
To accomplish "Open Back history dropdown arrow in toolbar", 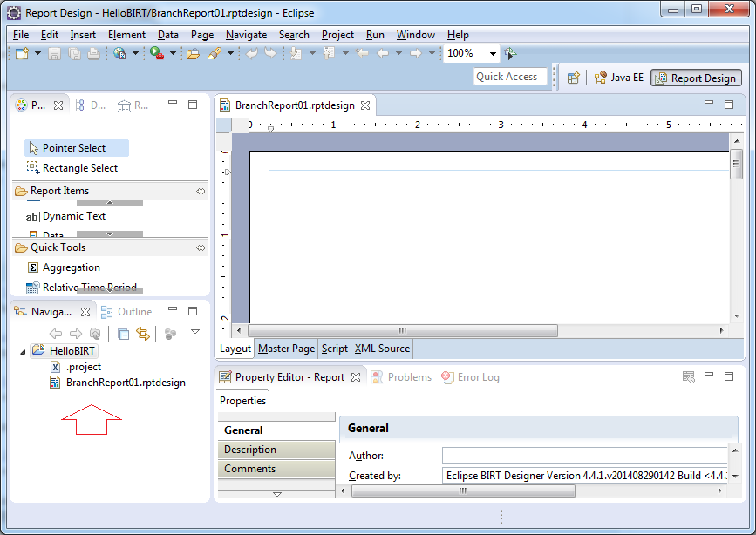I will pyautogui.click(x=398, y=53).
